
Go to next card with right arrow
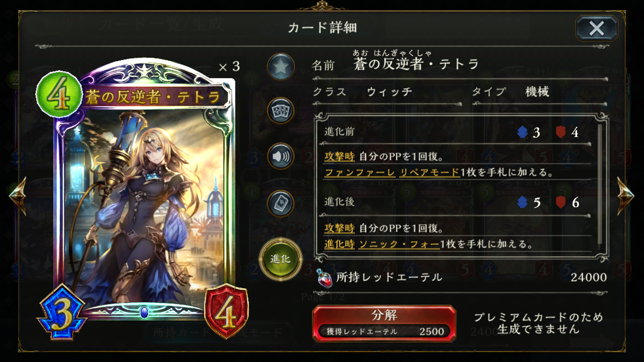[x=625, y=196]
